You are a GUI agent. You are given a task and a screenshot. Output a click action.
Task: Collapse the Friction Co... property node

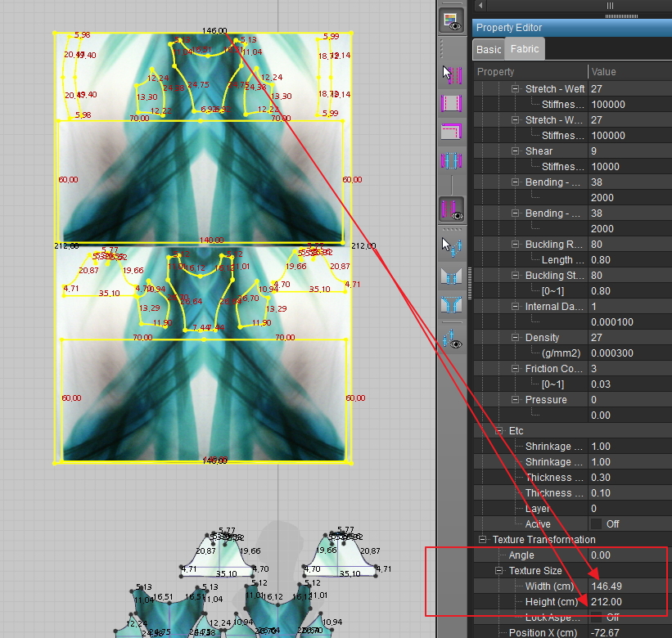pyautogui.click(x=515, y=369)
